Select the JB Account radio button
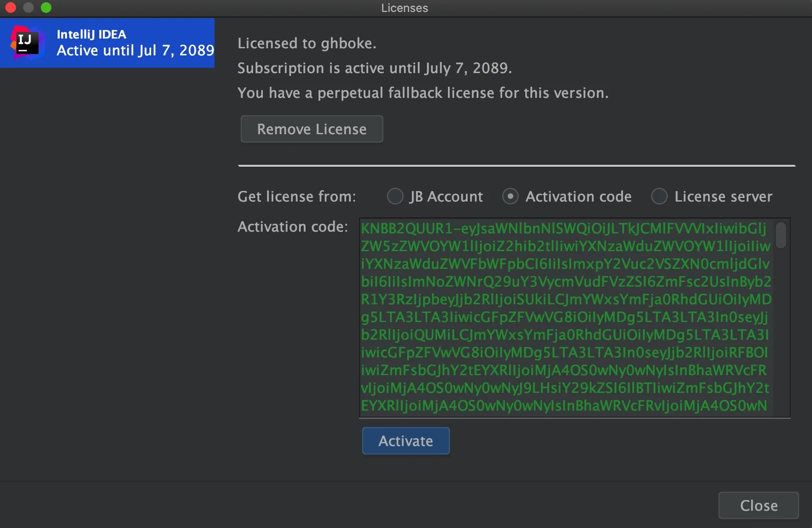This screenshot has width=812, height=528. (x=395, y=196)
